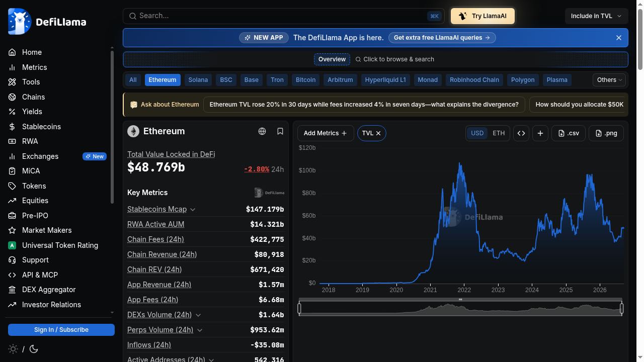Switch to light mode sun icon
The image size is (644, 362).
tap(13, 349)
